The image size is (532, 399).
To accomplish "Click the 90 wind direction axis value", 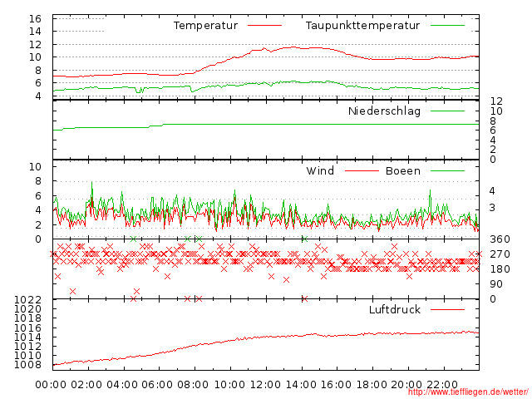I will pyautogui.click(x=496, y=284).
